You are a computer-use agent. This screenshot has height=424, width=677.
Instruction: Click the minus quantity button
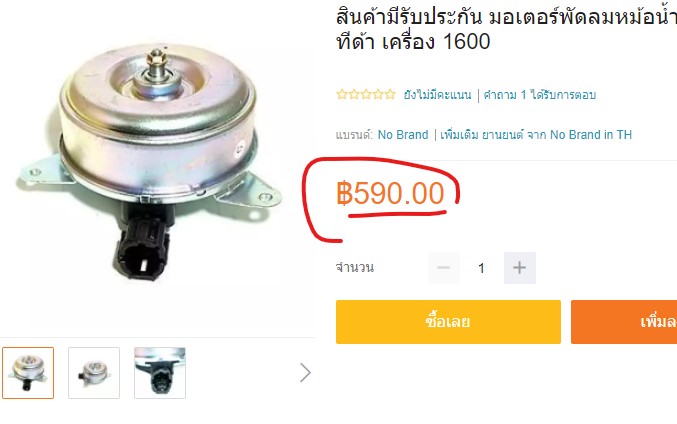pos(443,268)
